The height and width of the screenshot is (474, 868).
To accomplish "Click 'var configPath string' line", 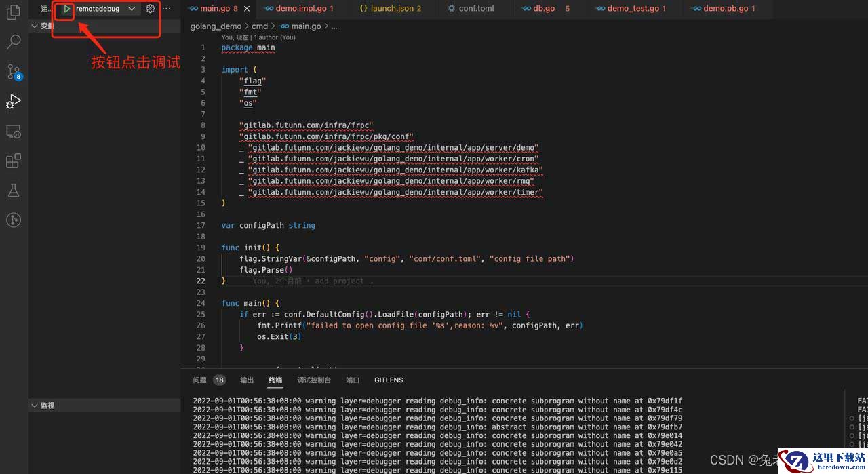I will (x=268, y=225).
